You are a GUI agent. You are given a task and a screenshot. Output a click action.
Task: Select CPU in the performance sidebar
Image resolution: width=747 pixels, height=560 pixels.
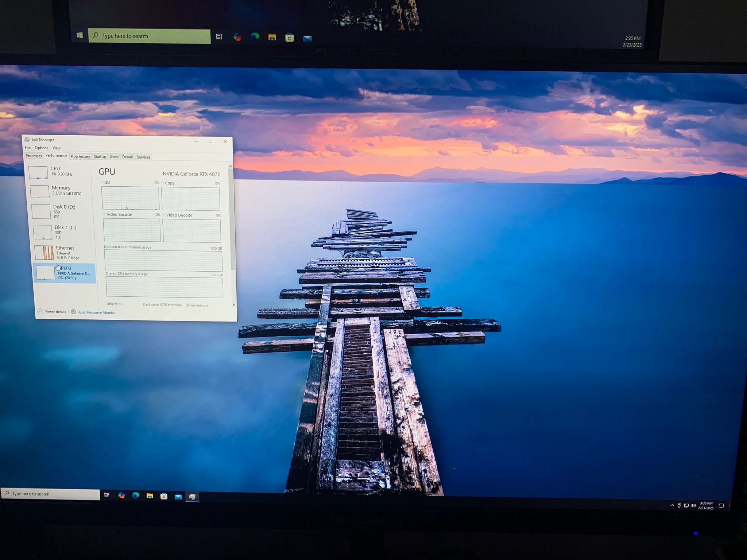coord(58,172)
